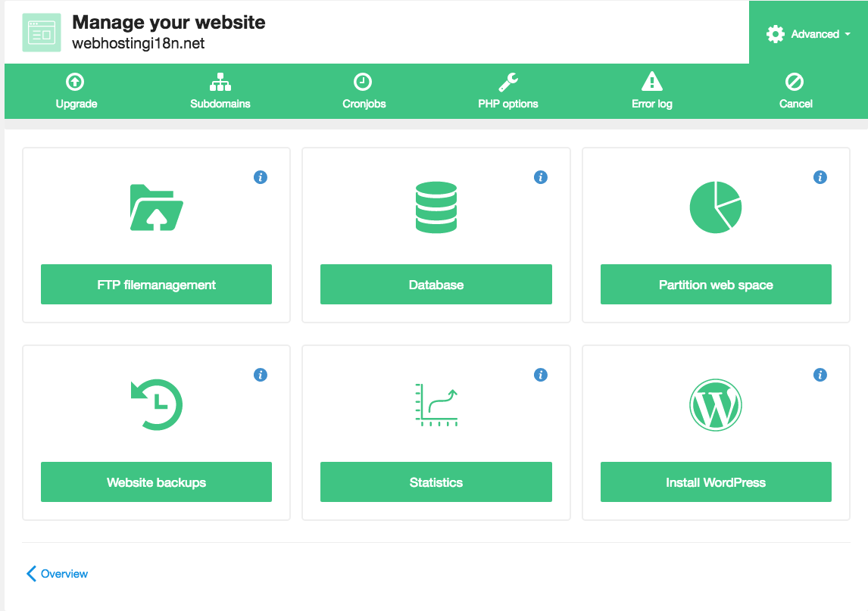Show info for Install WordPress card
868x611 pixels.
pos(820,375)
